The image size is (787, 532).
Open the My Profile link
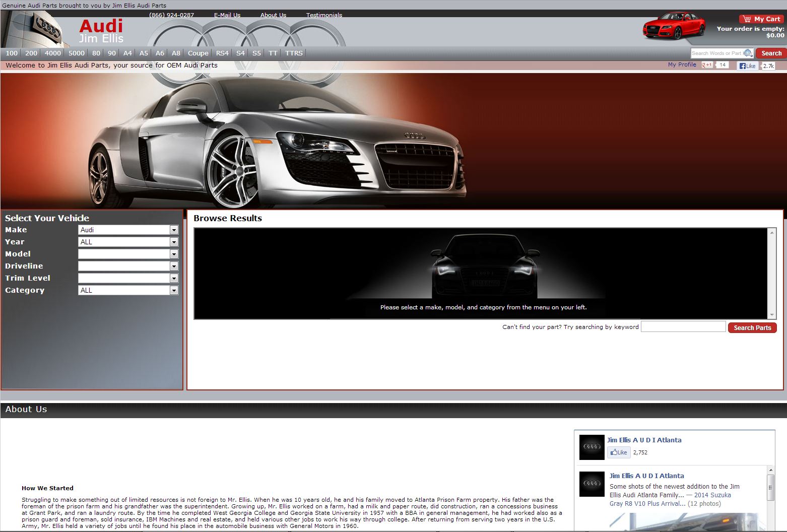[682, 64]
